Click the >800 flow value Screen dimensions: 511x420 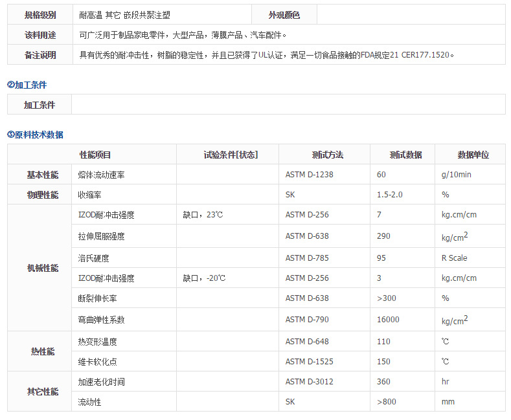[387, 401]
